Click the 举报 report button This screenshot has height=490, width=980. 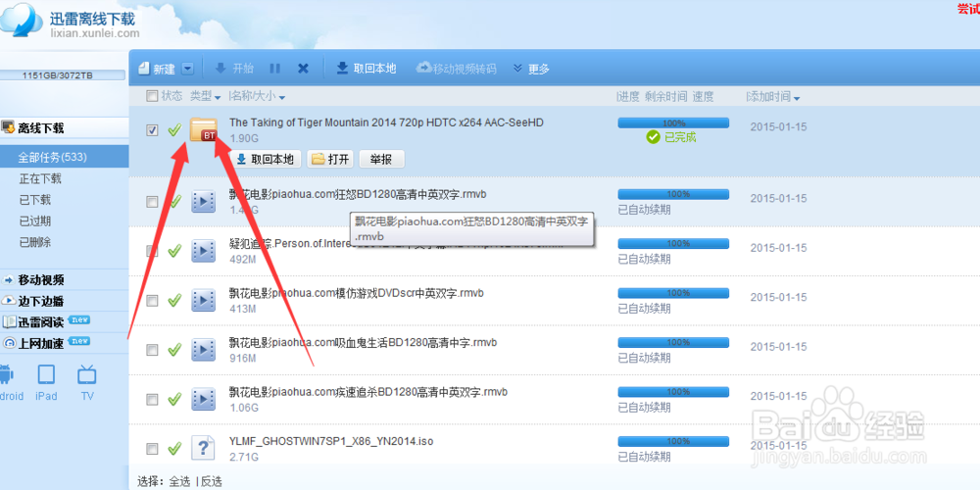pyautogui.click(x=382, y=160)
